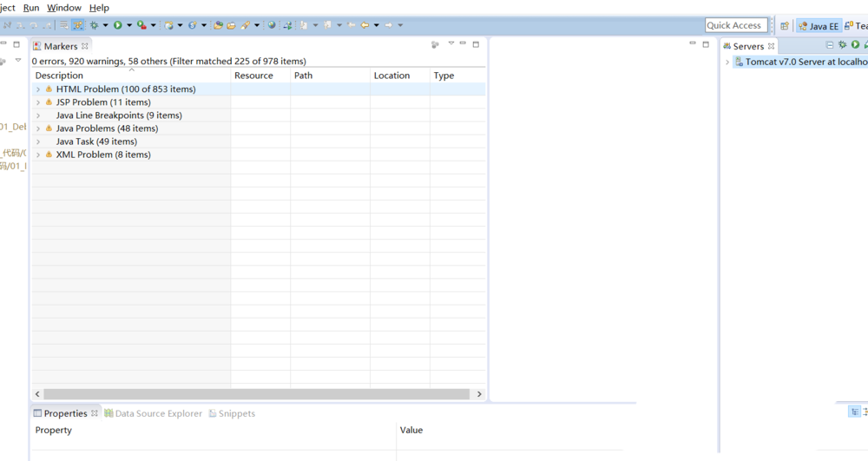The height and width of the screenshot is (461, 868).
Task: Click the Markers horizontal scrollbar thumb
Action: 257,394
